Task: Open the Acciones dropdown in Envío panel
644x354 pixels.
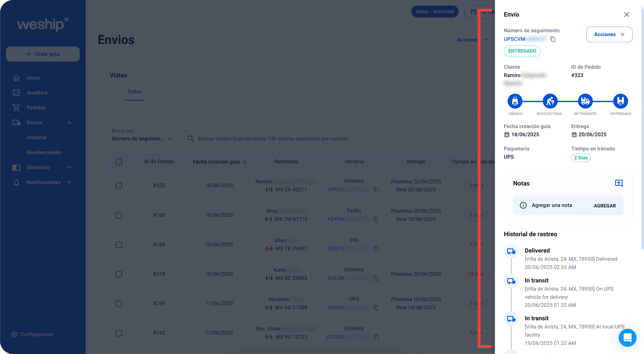Action: [609, 34]
